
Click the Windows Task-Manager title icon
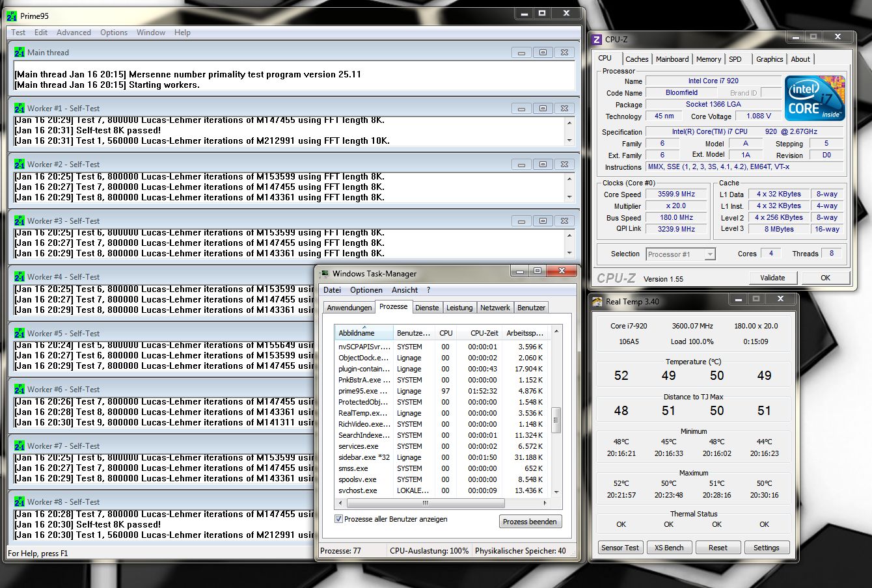coord(324,274)
